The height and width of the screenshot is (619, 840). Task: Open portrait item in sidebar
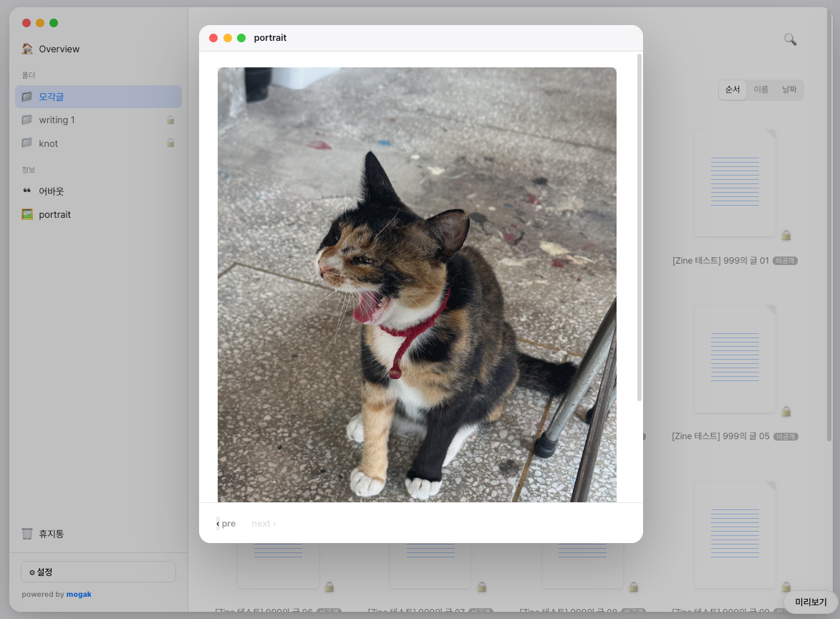[x=98, y=214]
